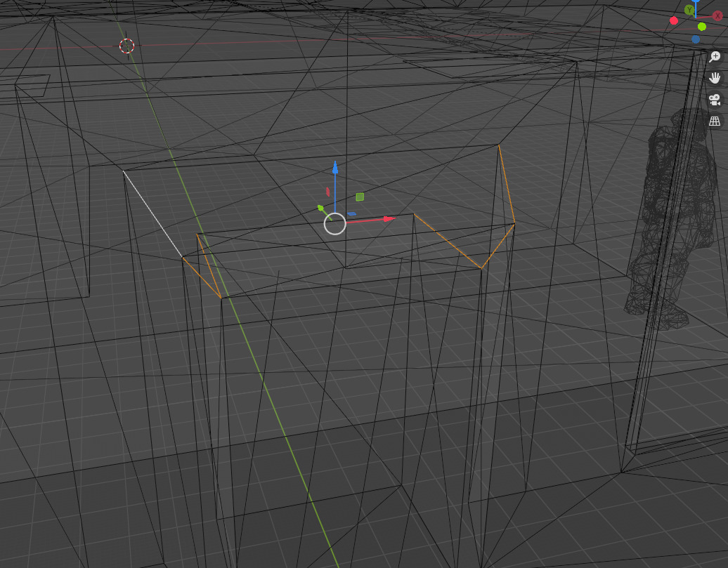Click the unlabeled bright green dot on navigation gizmo
728x568 pixels.
(x=702, y=27)
